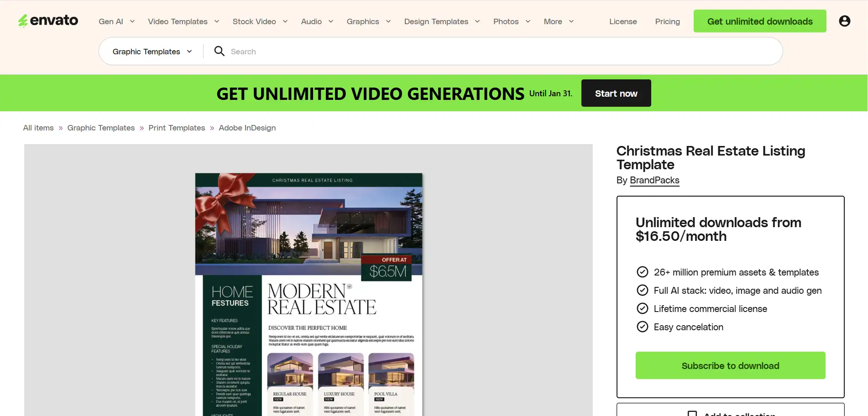Open the Design Templates menu

[x=441, y=21]
